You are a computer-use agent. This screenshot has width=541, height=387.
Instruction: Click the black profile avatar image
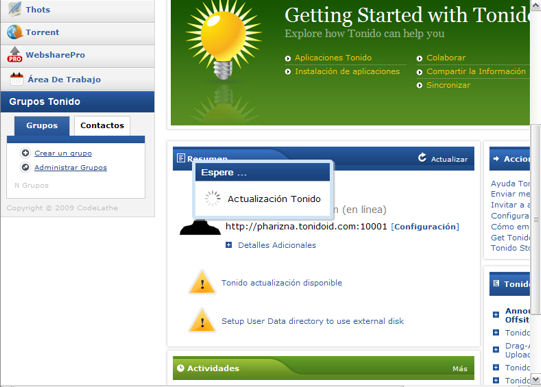click(x=200, y=228)
